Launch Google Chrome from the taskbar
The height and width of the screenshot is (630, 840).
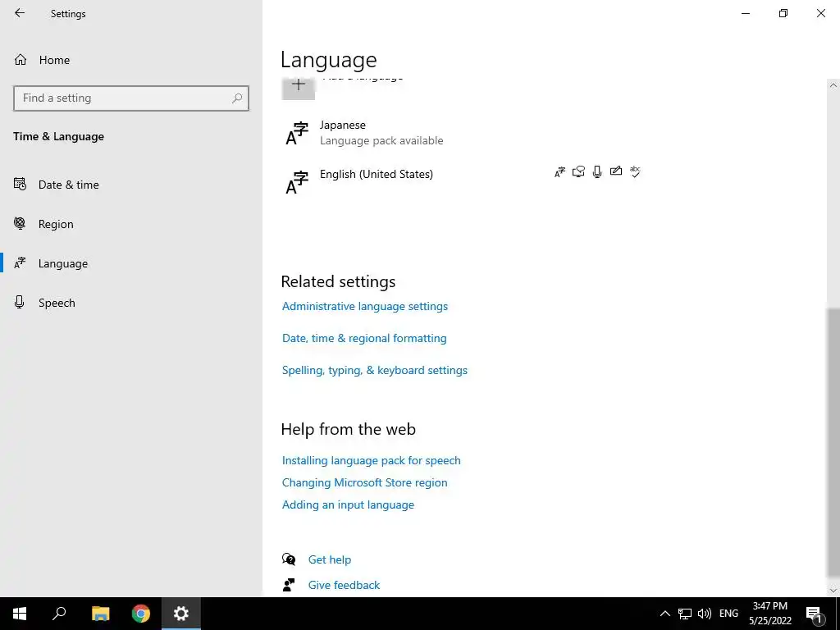(141, 614)
